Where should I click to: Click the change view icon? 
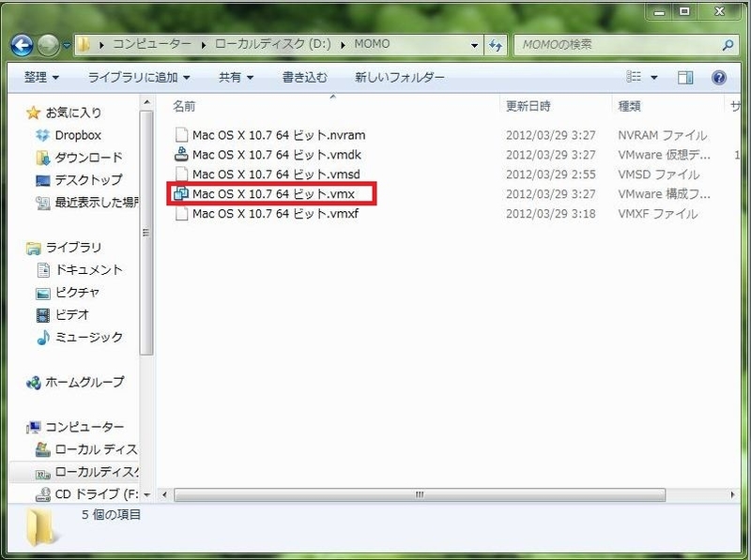point(635,77)
